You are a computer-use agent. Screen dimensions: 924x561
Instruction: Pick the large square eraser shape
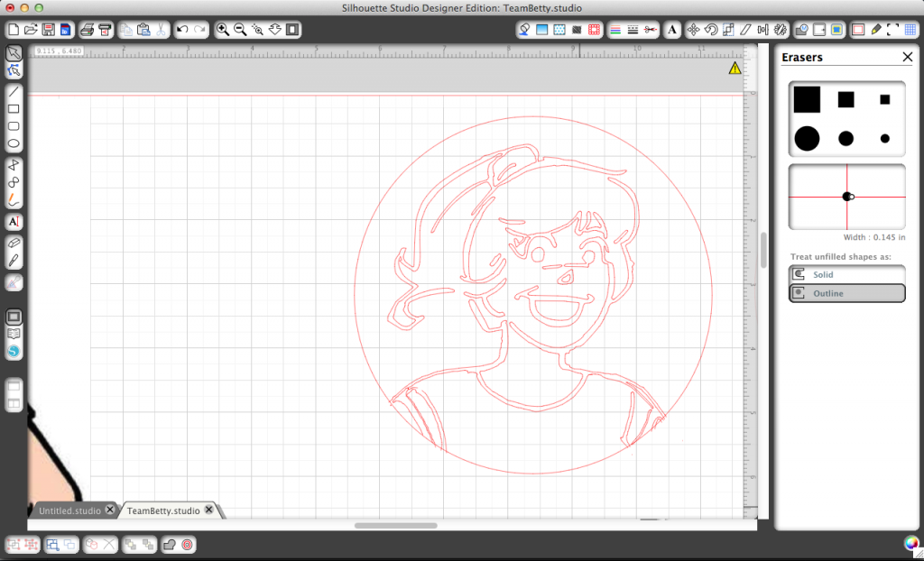(x=807, y=99)
